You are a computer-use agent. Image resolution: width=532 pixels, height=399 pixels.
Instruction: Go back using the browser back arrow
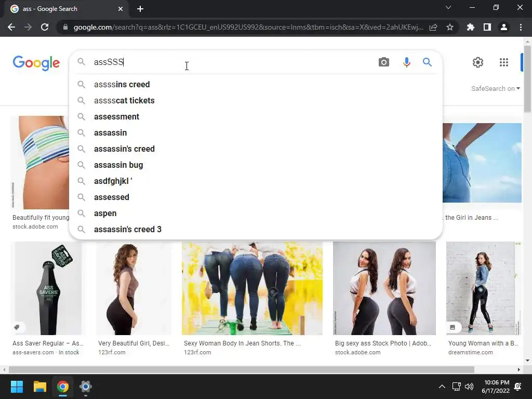[11, 27]
